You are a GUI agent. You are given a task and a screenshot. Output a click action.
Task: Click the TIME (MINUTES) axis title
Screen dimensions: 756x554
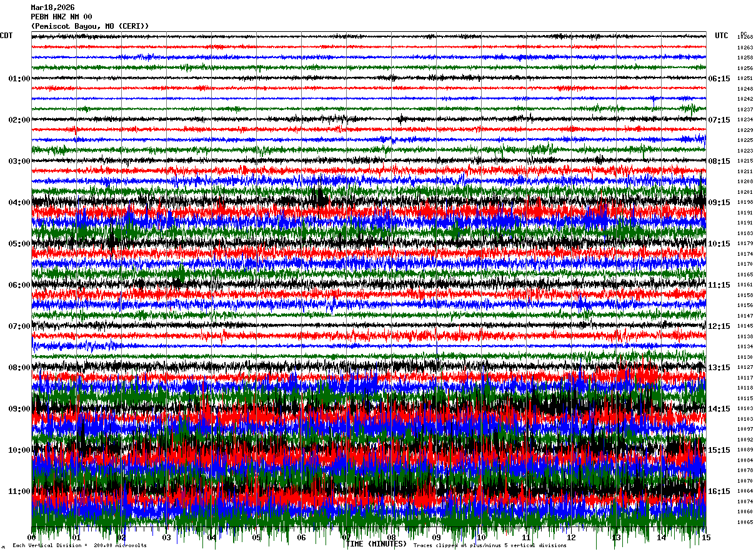377,544
